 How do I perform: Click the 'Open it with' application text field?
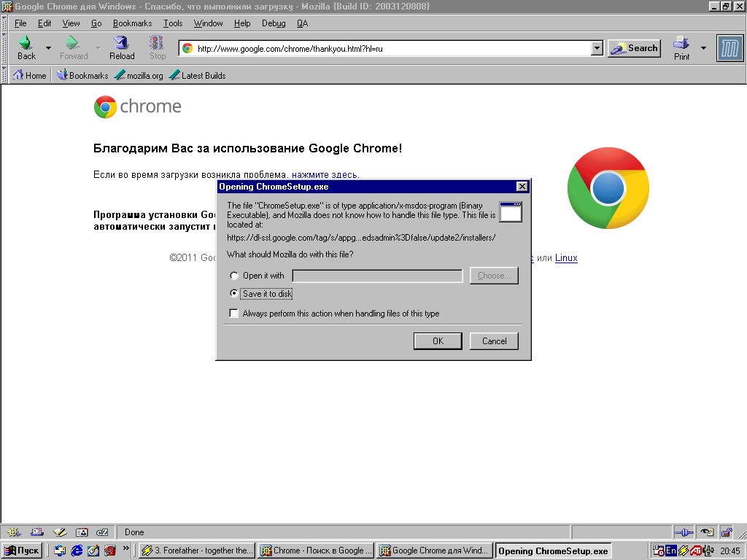(x=377, y=276)
